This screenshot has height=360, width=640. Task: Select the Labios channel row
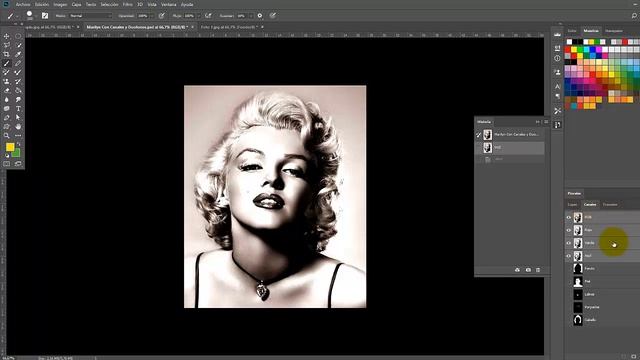[x=602, y=294]
